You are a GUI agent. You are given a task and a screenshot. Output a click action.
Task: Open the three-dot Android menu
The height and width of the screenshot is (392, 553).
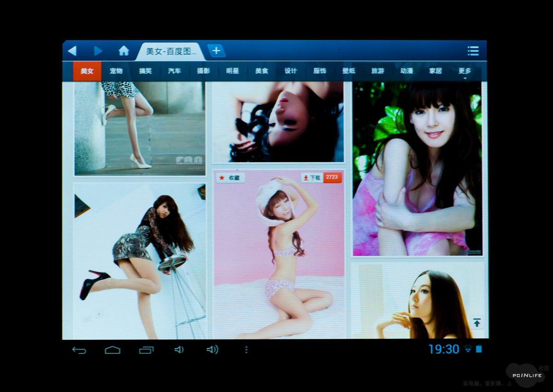point(246,350)
